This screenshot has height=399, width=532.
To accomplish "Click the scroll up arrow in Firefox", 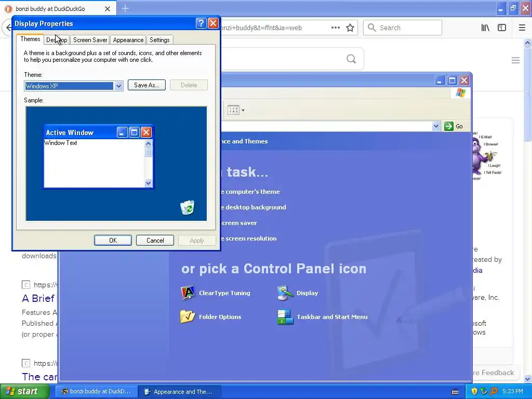I will coord(528,43).
